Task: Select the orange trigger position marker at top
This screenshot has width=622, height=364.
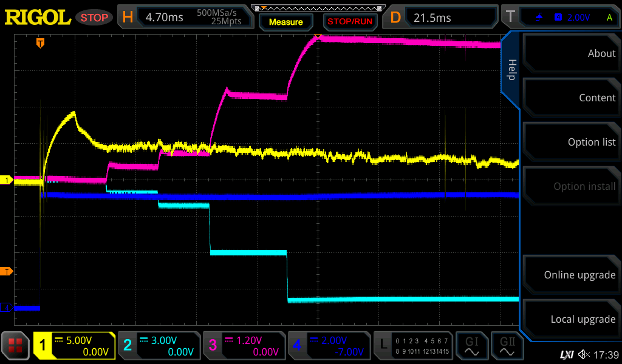Action: click(40, 43)
